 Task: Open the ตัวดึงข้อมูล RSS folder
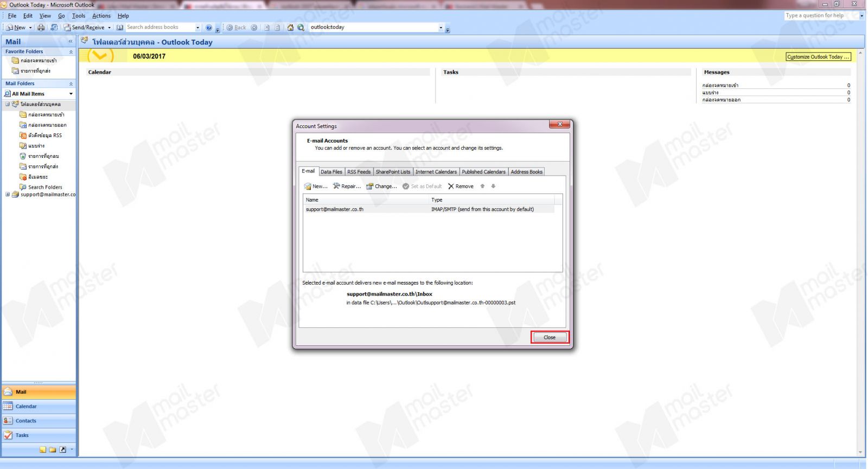(41, 136)
